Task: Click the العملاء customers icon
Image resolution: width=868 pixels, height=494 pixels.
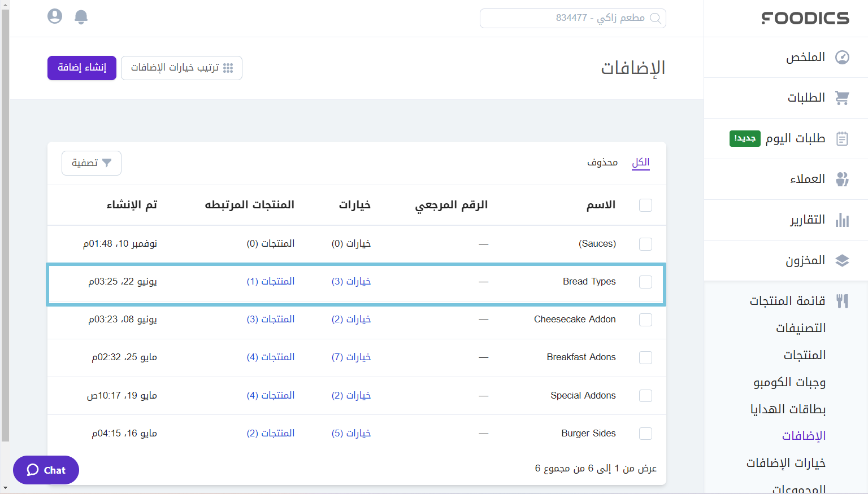Action: click(842, 180)
